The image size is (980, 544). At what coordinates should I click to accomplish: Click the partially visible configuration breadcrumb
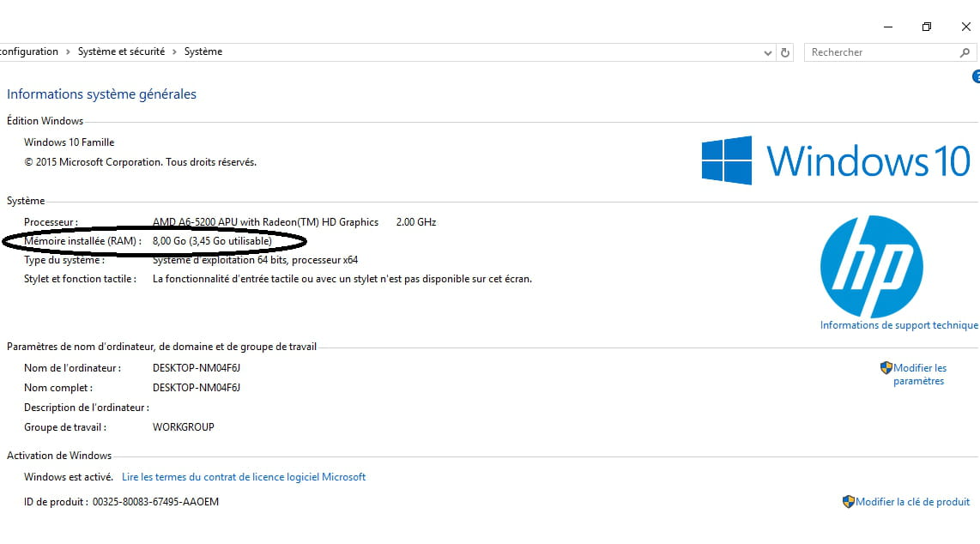29,51
